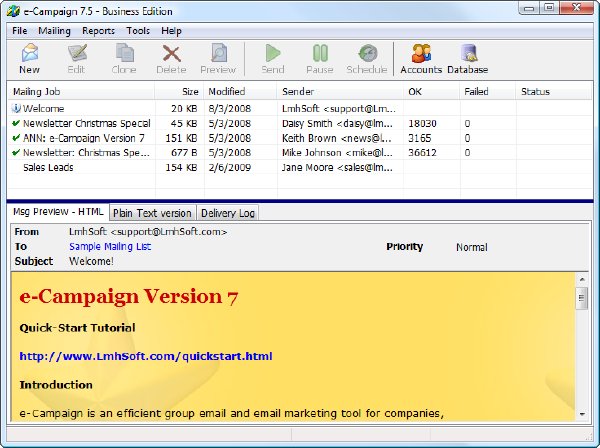Click sender Keith Brown cell
Image resolution: width=600 pixels, height=448 pixels.
click(337, 138)
